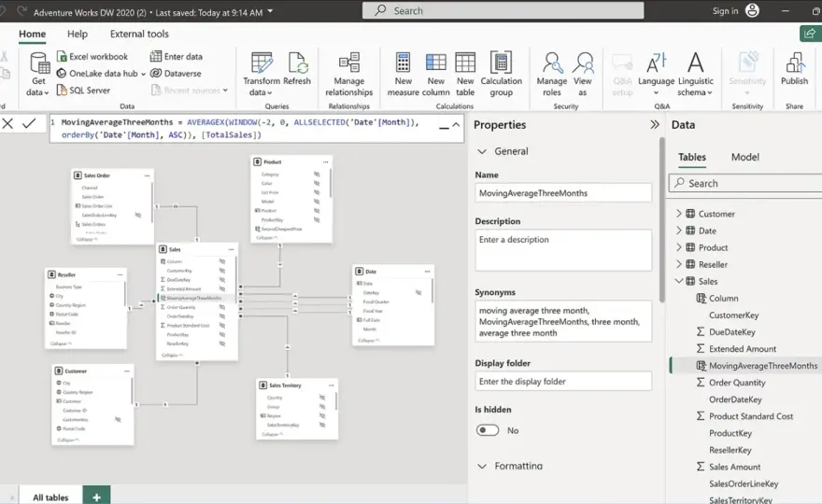Toggle the Is hidden switch
The width and height of the screenshot is (822, 504).
[487, 430]
